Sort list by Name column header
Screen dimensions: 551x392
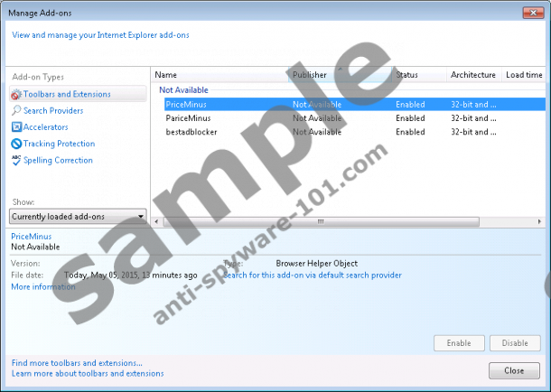166,75
